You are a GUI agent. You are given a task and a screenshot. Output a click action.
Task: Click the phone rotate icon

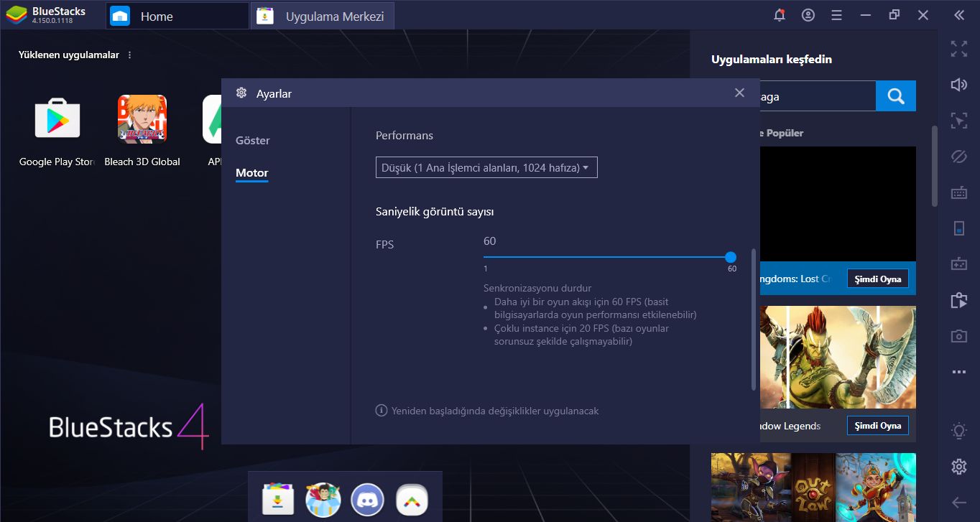958,228
